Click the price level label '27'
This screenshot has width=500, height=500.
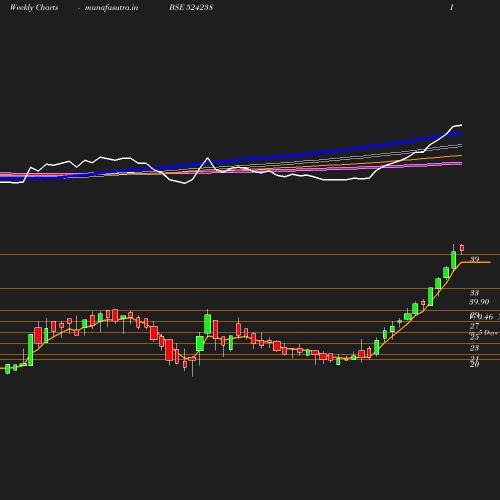474,326
